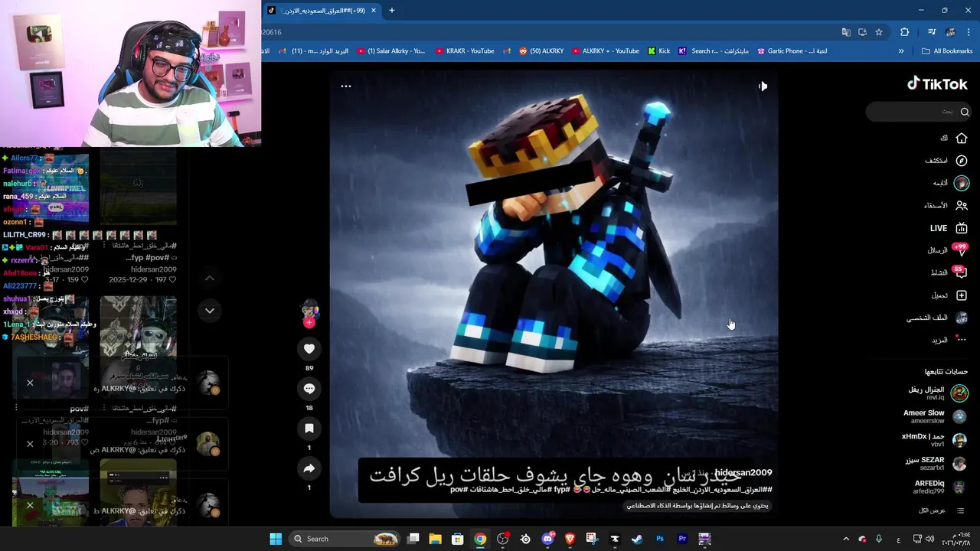Image resolution: width=980 pixels, height=551 pixels.
Task: Open Activity with the 55 badge
Action: click(950, 272)
